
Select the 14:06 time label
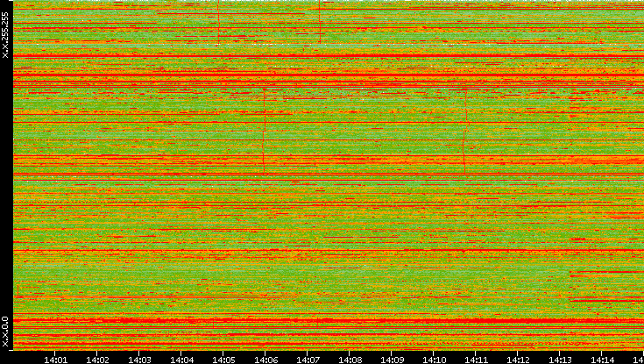tap(265, 360)
